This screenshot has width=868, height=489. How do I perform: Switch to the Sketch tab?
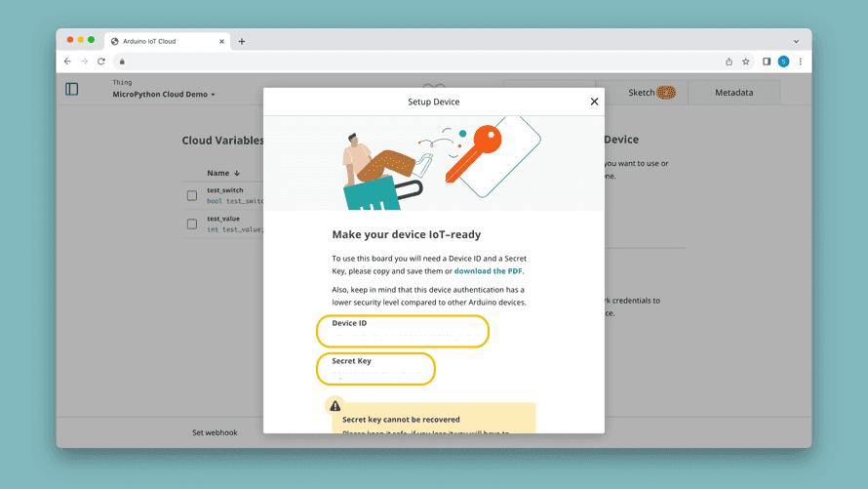click(642, 93)
